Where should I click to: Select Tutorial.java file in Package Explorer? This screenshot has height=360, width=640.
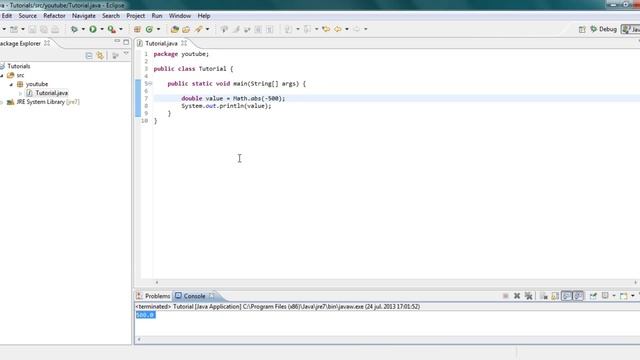pyautogui.click(x=51, y=93)
